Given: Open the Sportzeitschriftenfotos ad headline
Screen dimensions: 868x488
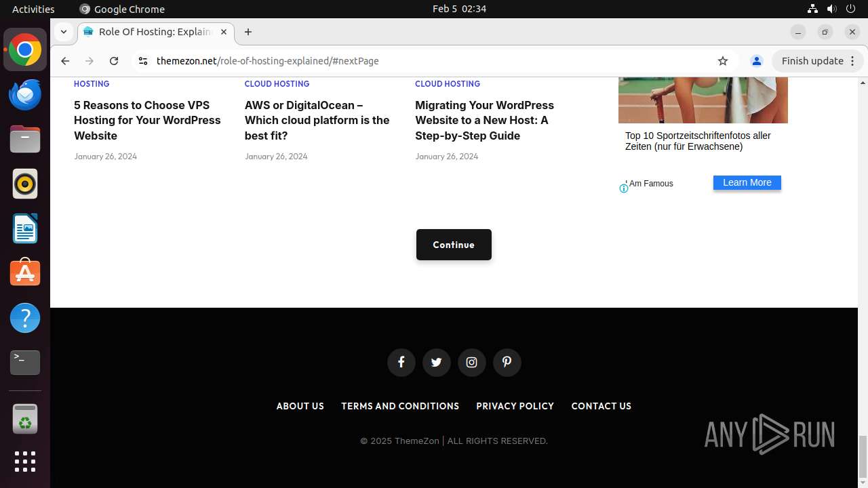Looking at the screenshot, I should pyautogui.click(x=698, y=141).
